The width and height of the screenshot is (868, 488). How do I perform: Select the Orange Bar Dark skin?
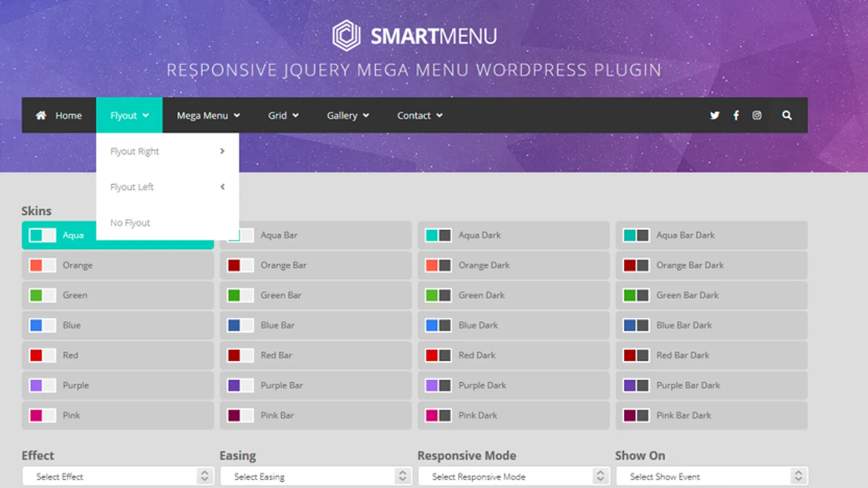[x=712, y=265]
